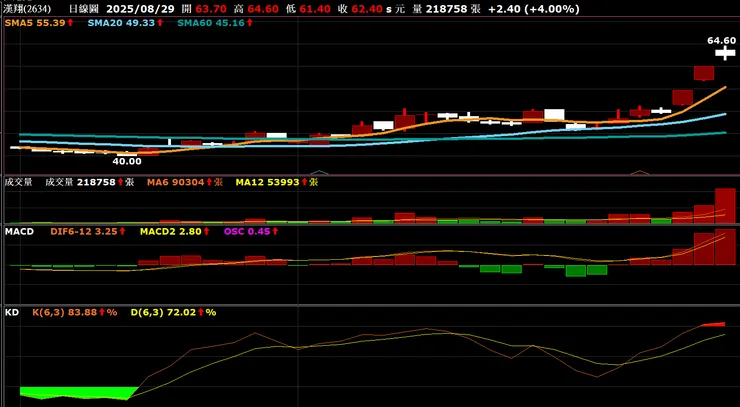Screen dimensions: 740x407
Task: Select the latest white candlestick
Action: coord(725,53)
